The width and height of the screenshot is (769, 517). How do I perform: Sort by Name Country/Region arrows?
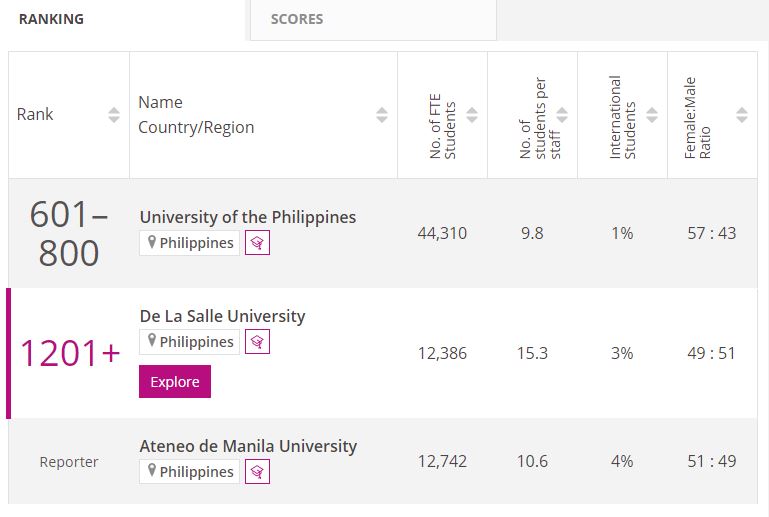[x=382, y=115]
